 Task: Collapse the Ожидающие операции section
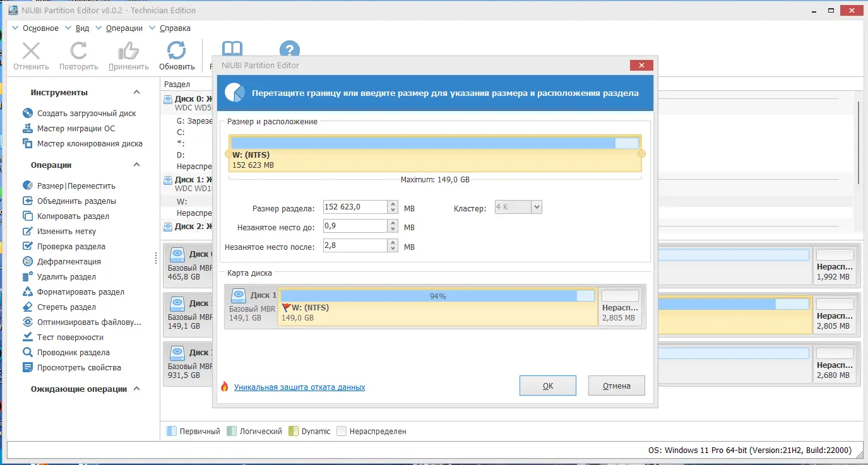pyautogui.click(x=136, y=389)
